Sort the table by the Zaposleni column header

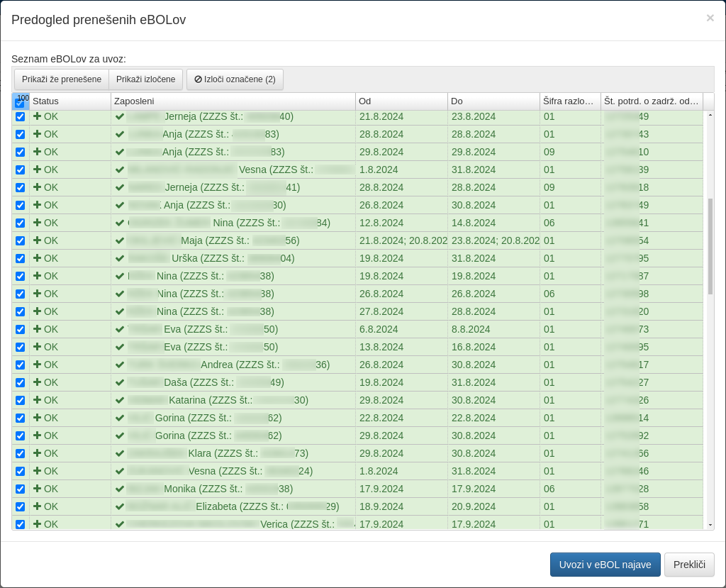coord(233,101)
